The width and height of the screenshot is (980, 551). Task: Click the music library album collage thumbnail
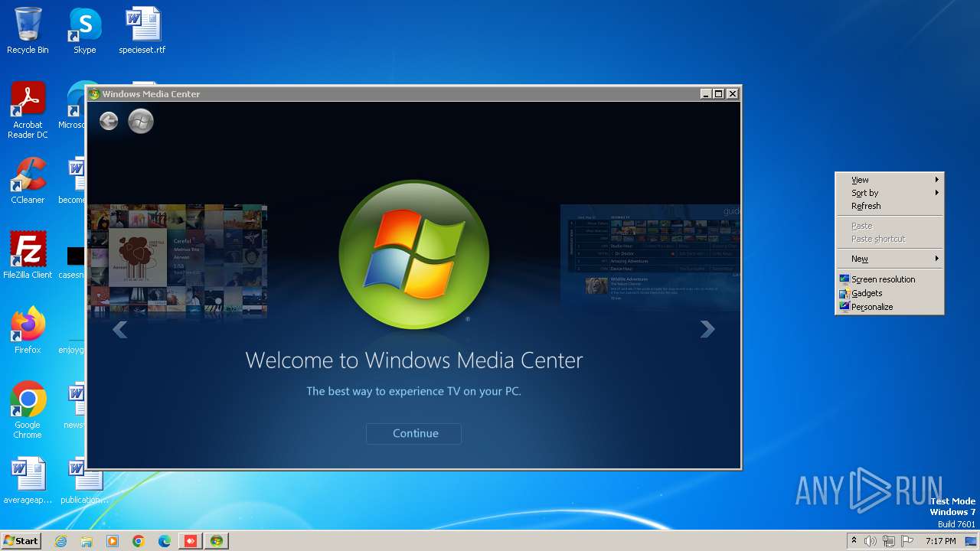coord(178,261)
